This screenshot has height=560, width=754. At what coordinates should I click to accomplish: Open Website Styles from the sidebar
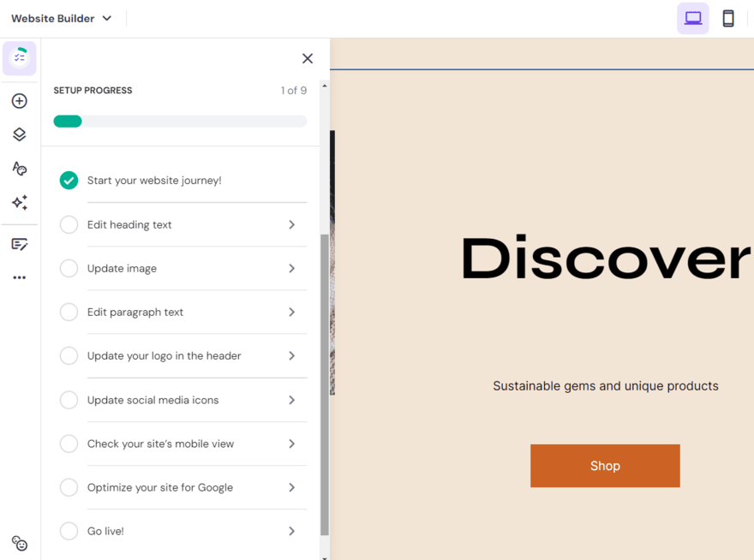19,169
